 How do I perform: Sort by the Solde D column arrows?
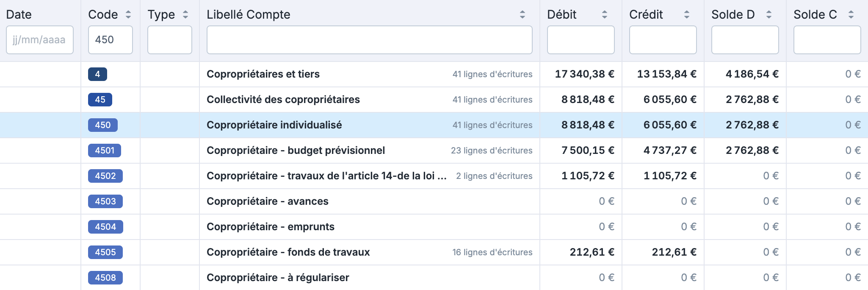(x=768, y=14)
